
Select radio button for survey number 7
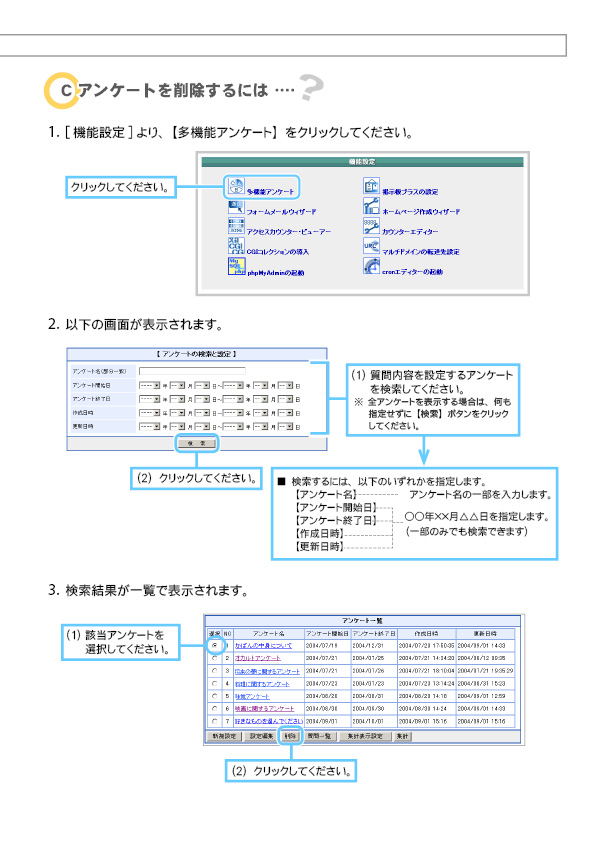click(x=215, y=721)
